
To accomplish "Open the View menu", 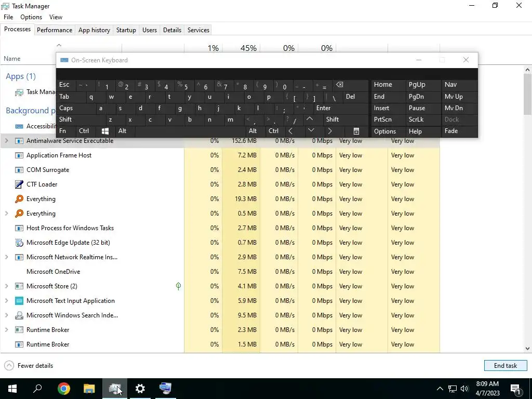I will point(56,17).
